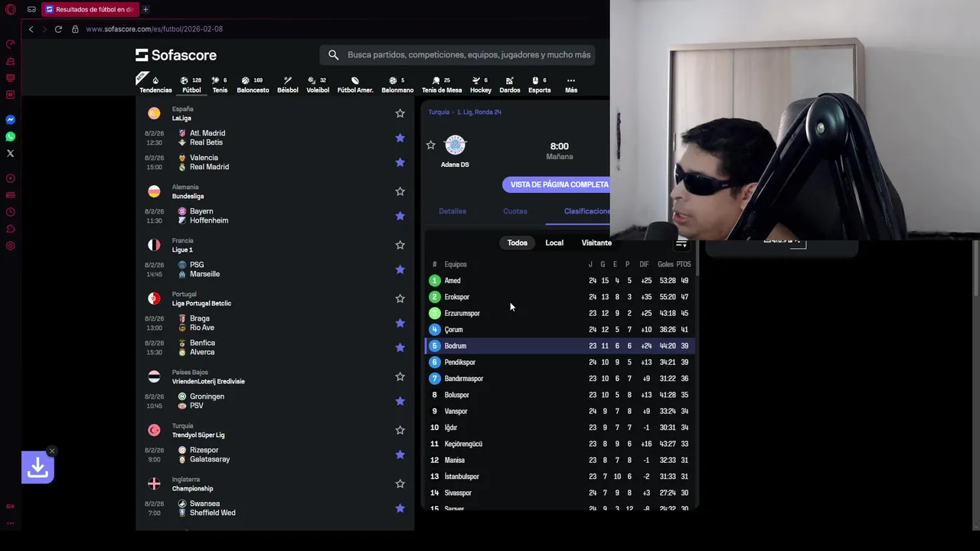This screenshot has height=551, width=980.
Task: Choose the Dardos icon
Action: coord(510,84)
